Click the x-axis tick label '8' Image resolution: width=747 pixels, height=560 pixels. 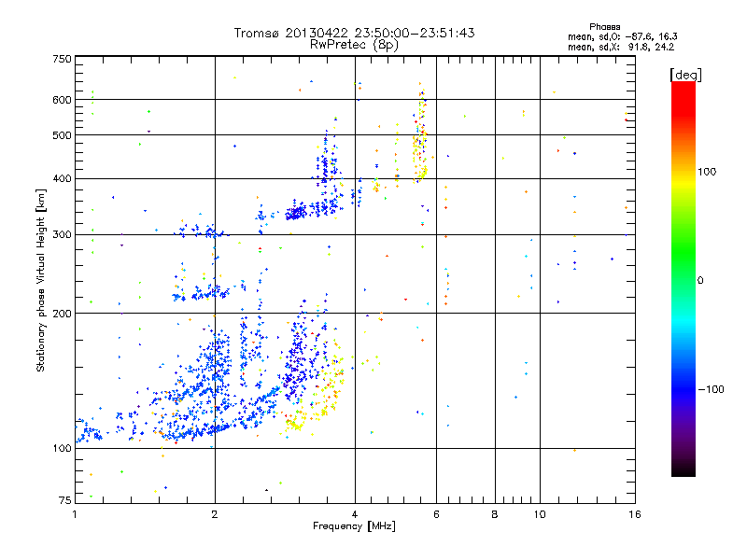[495, 514]
